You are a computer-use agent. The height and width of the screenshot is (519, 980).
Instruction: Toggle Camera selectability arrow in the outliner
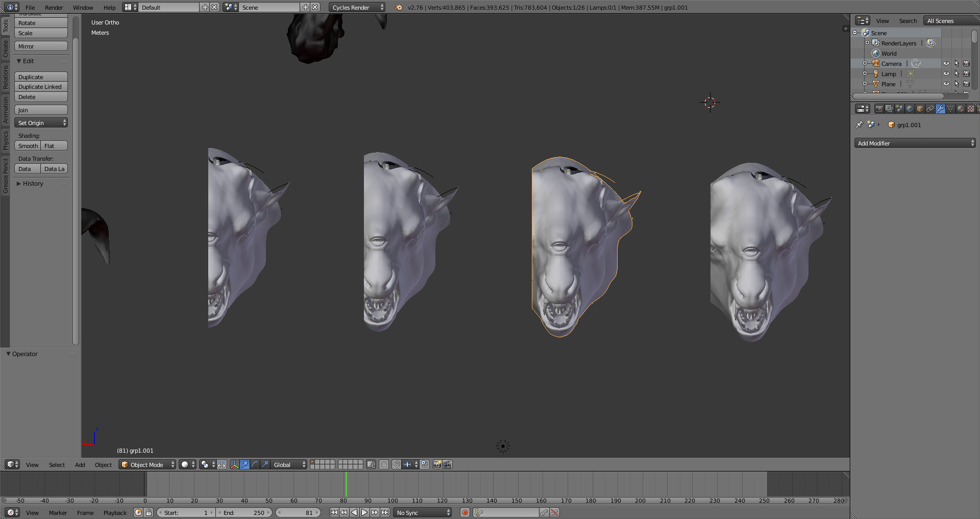pos(957,63)
